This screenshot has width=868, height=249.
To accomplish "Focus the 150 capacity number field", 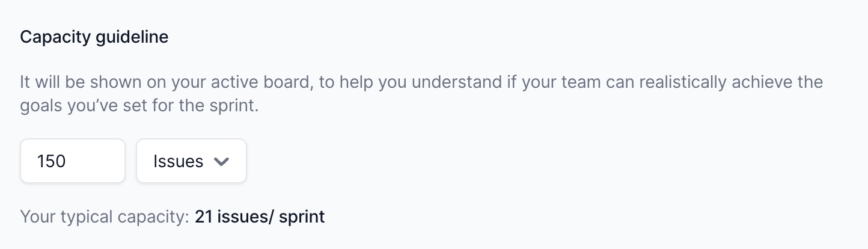I will [x=73, y=161].
